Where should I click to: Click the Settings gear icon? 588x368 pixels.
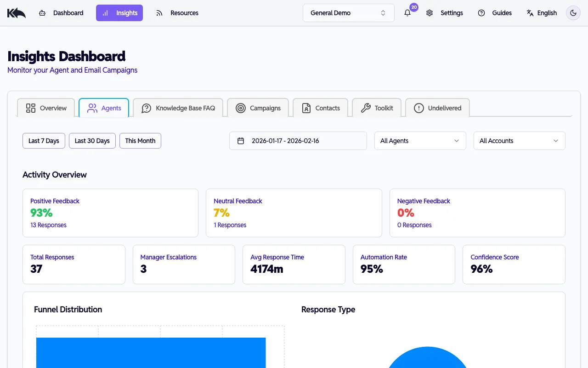tap(429, 13)
